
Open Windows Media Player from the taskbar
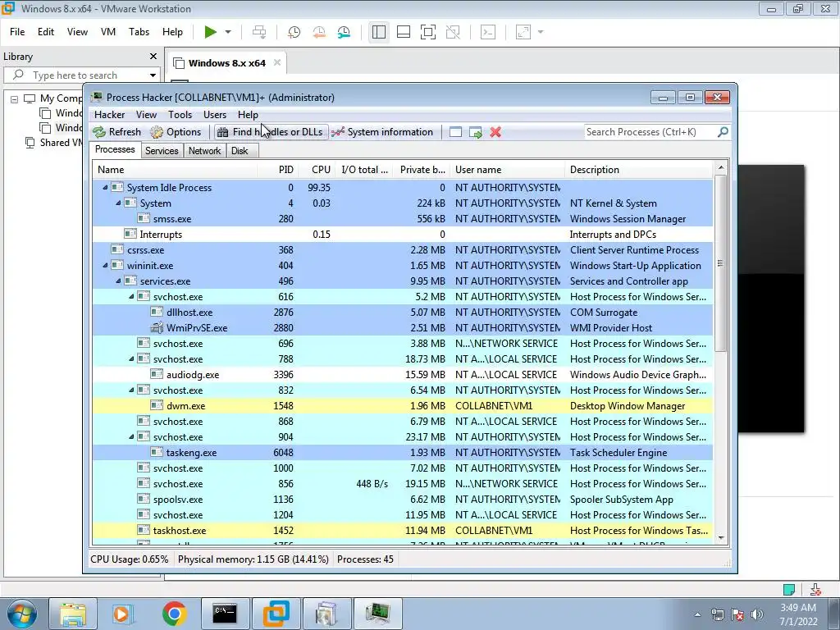point(123,614)
